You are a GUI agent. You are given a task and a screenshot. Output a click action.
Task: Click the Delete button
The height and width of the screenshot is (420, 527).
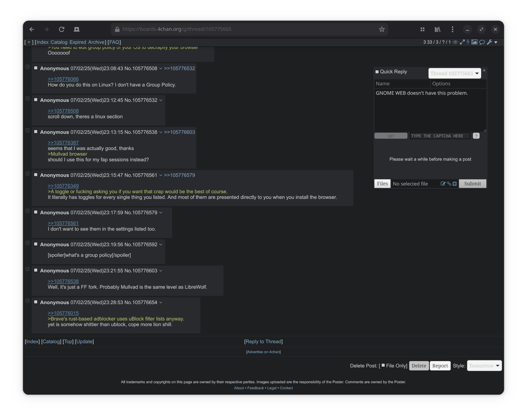[x=419, y=366]
